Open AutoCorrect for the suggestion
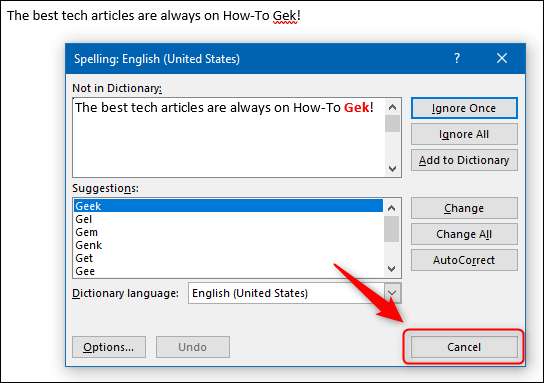 click(x=464, y=260)
